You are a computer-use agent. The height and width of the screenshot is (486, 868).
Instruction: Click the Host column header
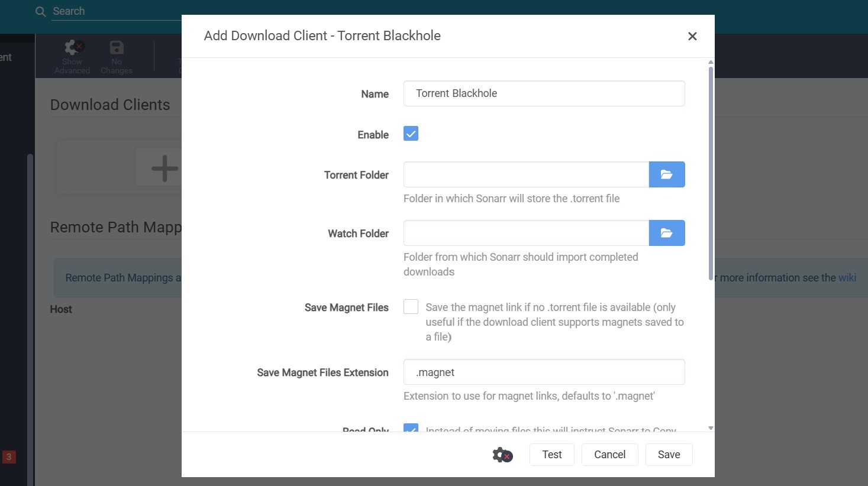click(61, 309)
